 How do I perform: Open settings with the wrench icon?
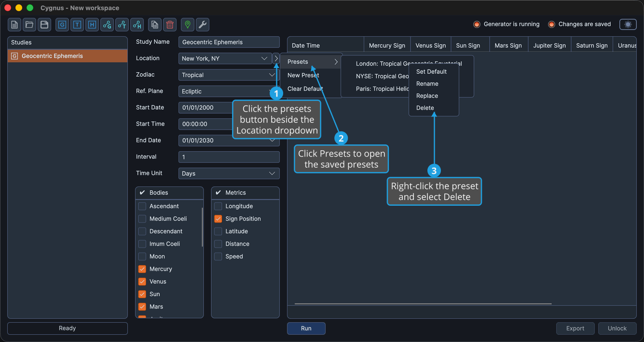(203, 25)
